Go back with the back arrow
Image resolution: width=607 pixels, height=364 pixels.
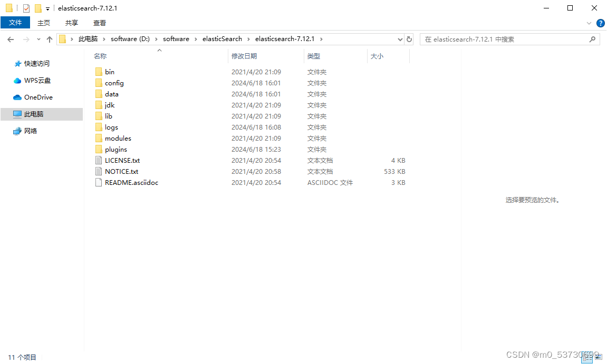pos(11,39)
